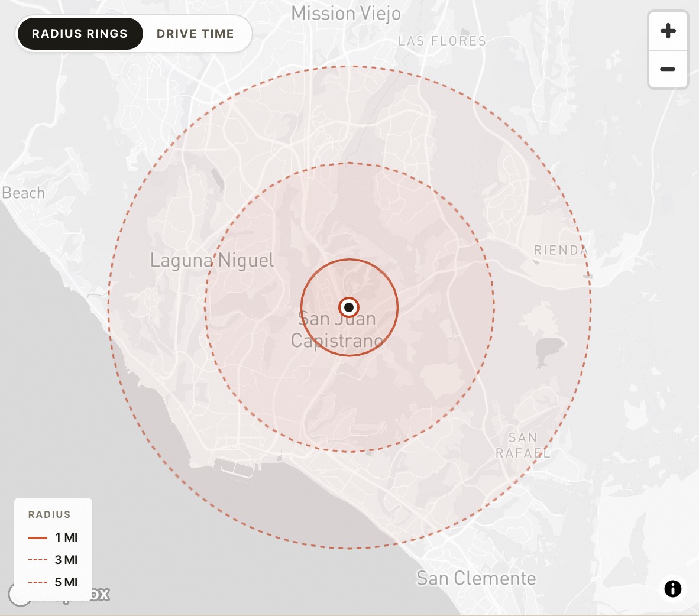
Task: Click the dashed 5 MI line swatch
Action: tap(38, 582)
